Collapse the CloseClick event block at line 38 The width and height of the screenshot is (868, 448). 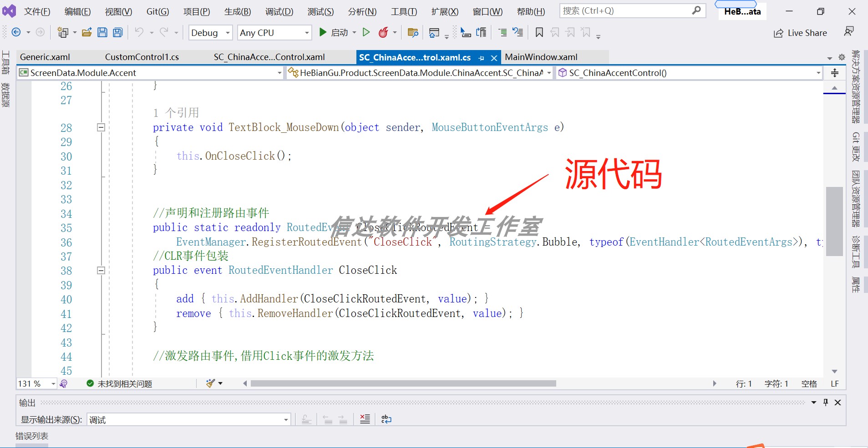tap(101, 270)
